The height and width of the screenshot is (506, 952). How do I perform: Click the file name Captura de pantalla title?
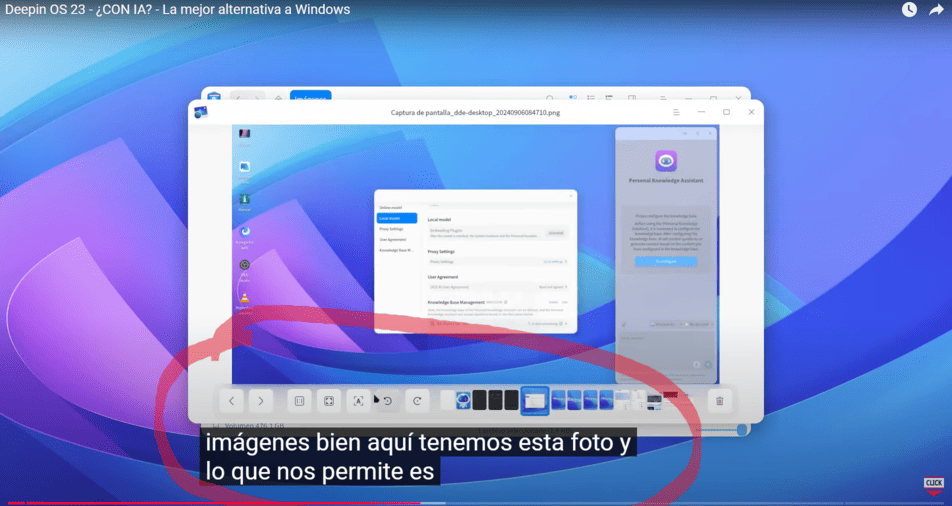click(x=475, y=112)
